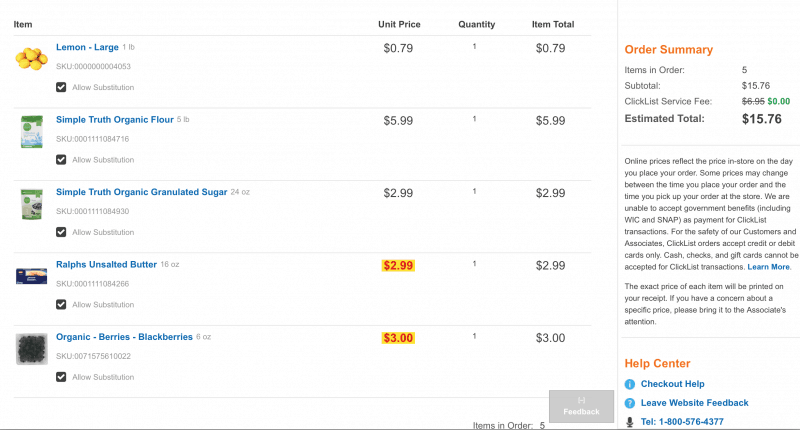Click the Ralphs Unsalted Butter image
This screenshot has height=430, width=800.
click(32, 276)
